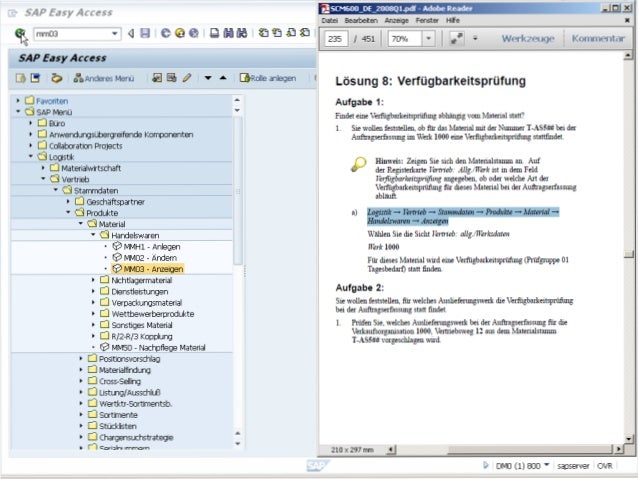The height and width of the screenshot is (479, 638).
Task: Click the User Menu icon
Action: 20,78
